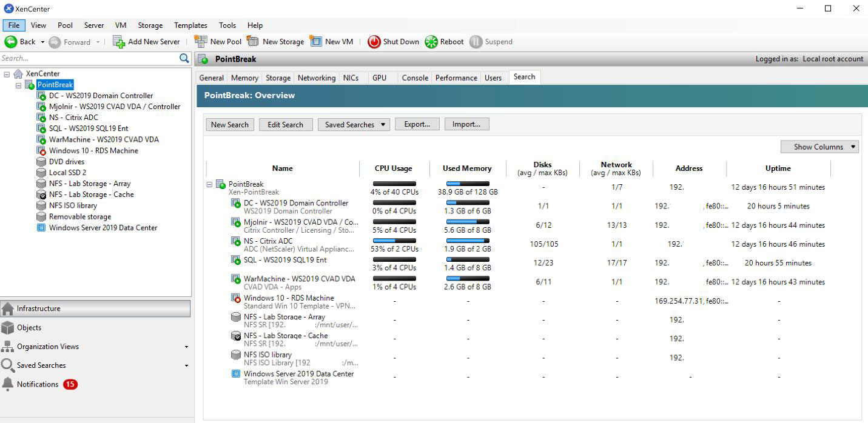Select stopped Windows 10 - RDS Machine icon in tree
The image size is (868, 423).
[x=41, y=150]
